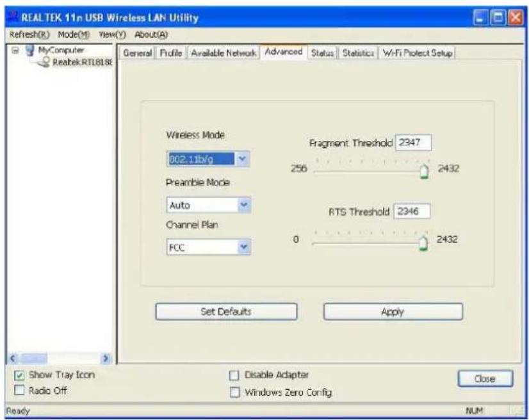The image size is (529, 420).
Task: Collapse the MyComputer tree node
Action: 15,51
